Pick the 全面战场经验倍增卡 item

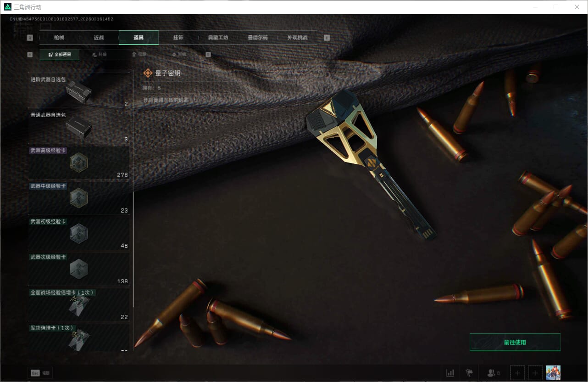click(x=79, y=304)
